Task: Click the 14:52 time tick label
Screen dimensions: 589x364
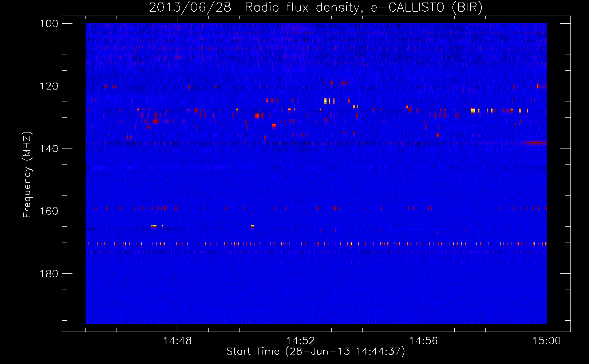Action: (x=301, y=341)
